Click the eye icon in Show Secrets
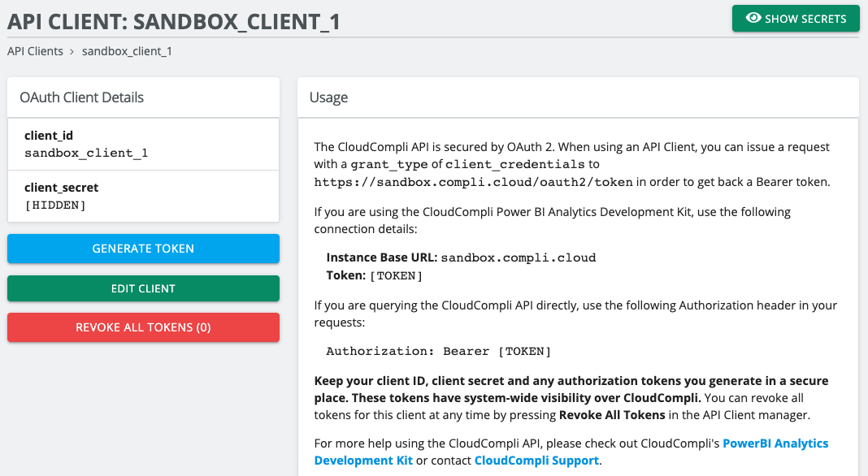The height and width of the screenshot is (476, 868). 753,18
